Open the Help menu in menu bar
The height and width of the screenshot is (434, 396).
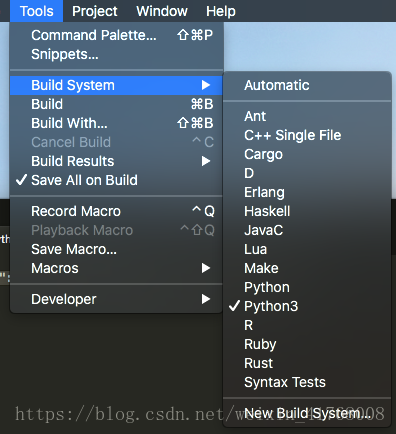click(221, 11)
